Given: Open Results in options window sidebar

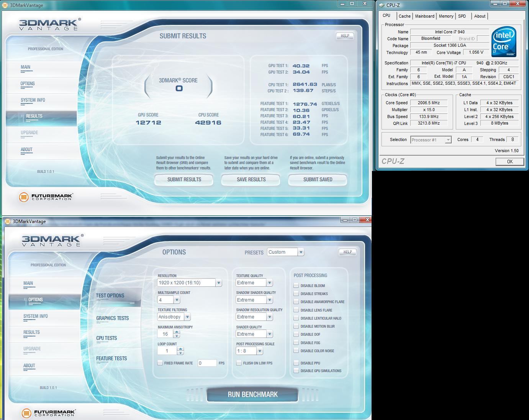Looking at the screenshot, I should point(31,332).
